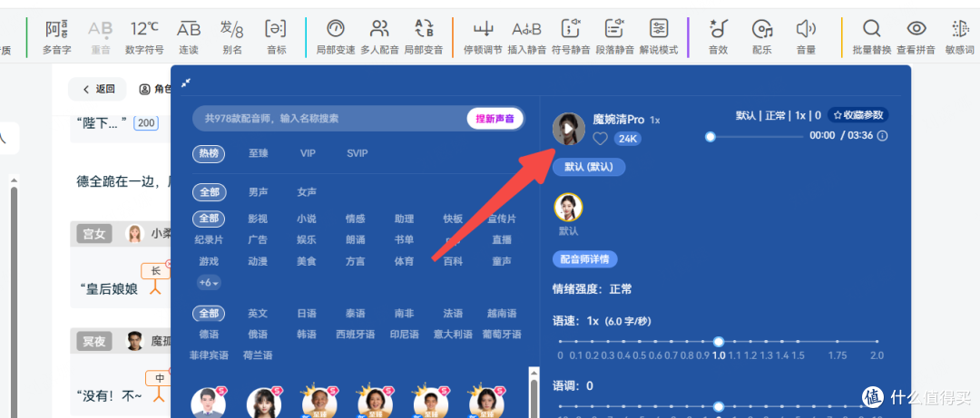Choose the 荷兰语 language filter
Viewport: 980px width, 418px height.
[x=258, y=355]
